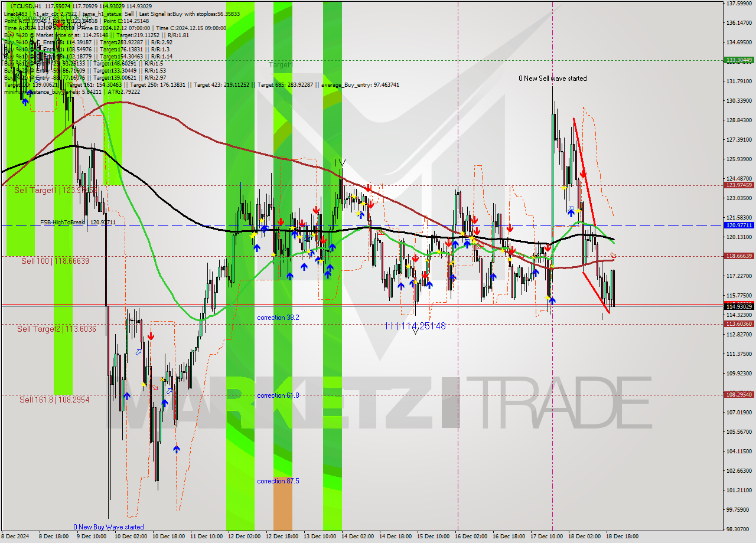Click the red 113.60360 price tag
The image size is (756, 543).
[739, 324]
